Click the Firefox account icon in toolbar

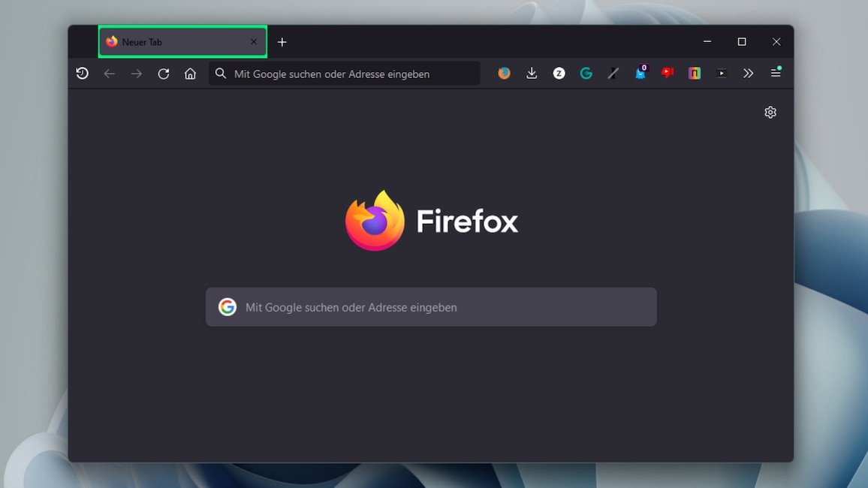pyautogui.click(x=504, y=73)
